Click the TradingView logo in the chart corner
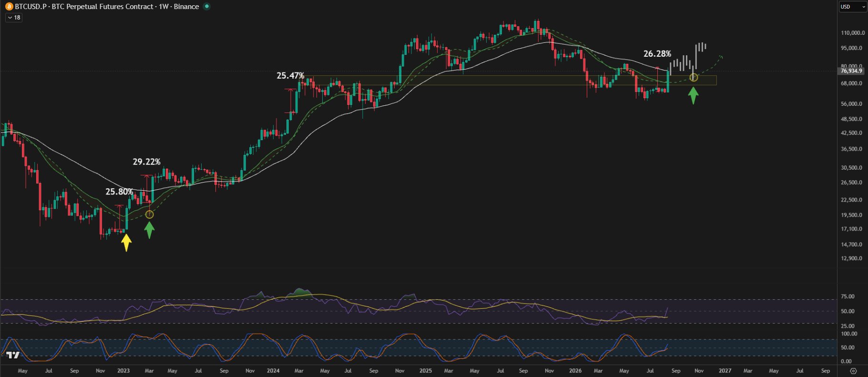The width and height of the screenshot is (868, 377). (x=13, y=355)
